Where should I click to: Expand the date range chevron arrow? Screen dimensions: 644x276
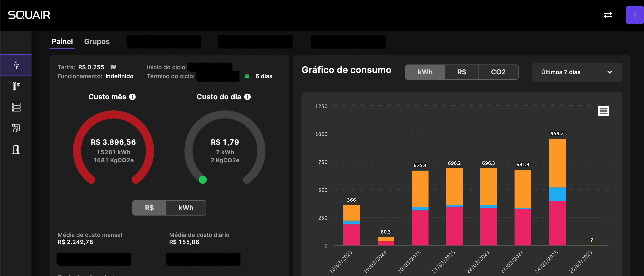tap(610, 72)
